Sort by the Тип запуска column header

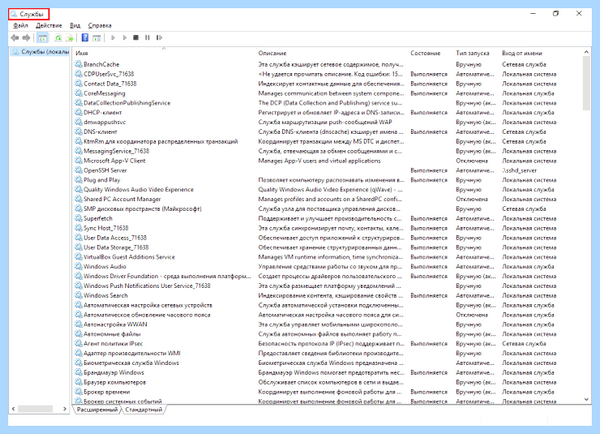[x=476, y=53]
